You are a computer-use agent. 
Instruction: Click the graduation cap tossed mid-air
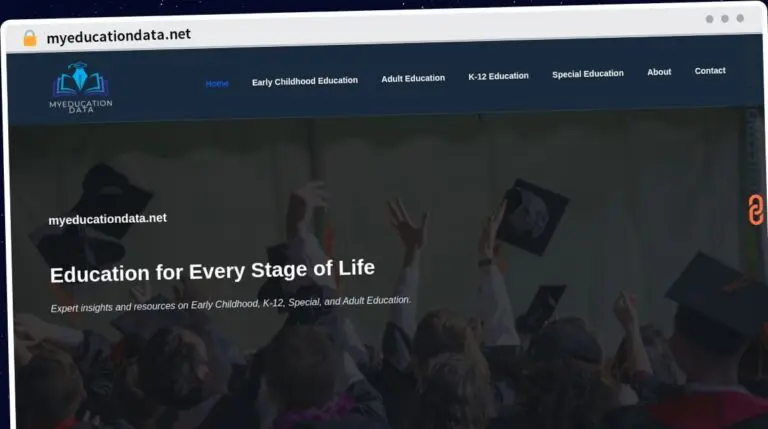coord(531,215)
